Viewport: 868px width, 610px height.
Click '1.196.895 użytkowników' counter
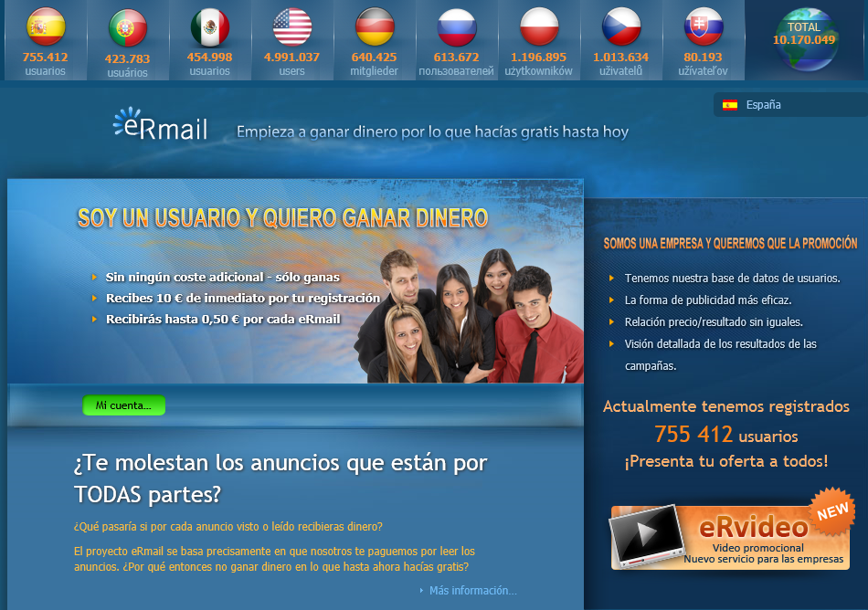[539, 64]
